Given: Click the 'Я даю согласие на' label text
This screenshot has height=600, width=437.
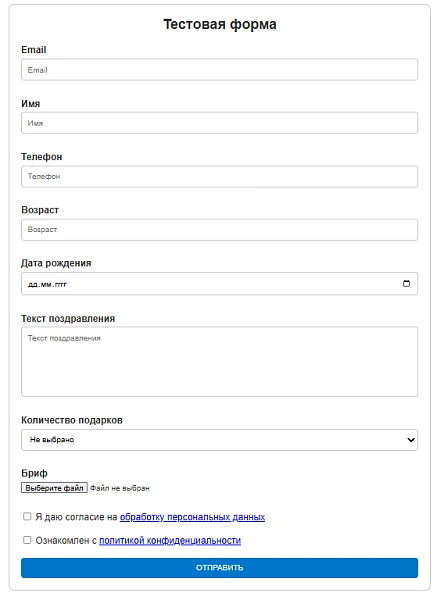Looking at the screenshot, I should (76, 517).
